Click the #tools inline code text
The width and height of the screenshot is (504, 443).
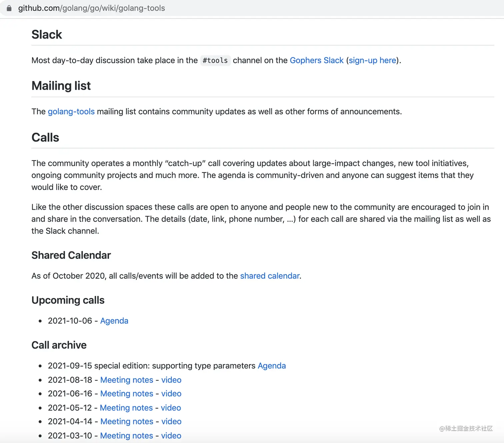215,61
